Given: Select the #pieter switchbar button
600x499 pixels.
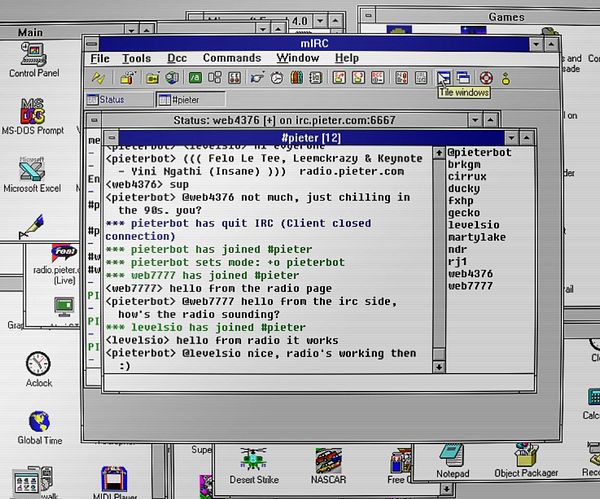Looking at the screenshot, I should [191, 100].
